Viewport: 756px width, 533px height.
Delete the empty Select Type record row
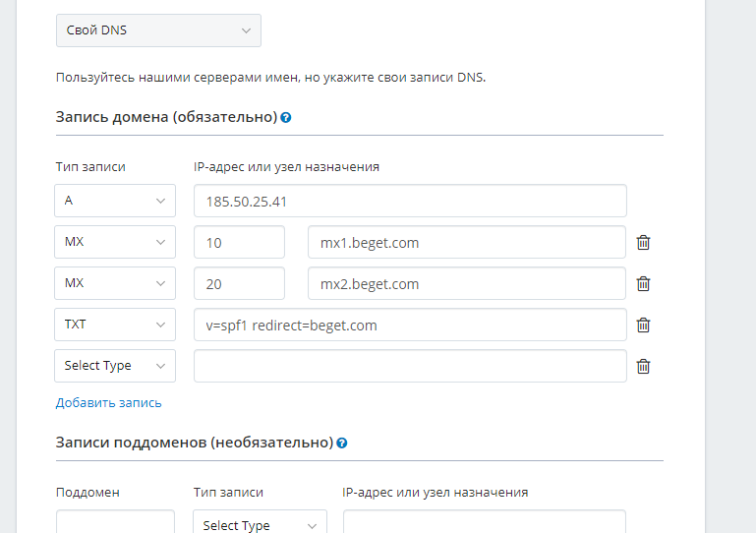coord(643,366)
